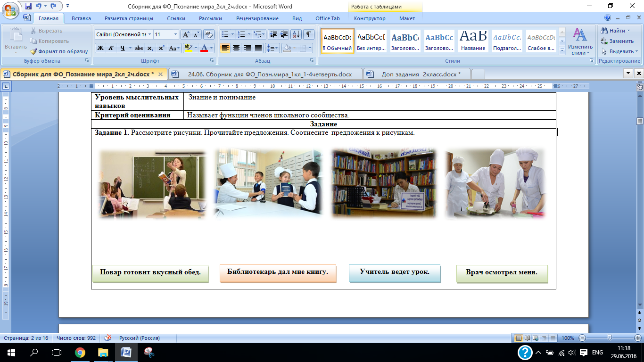Decrease font size with the shrink font icon
The width and height of the screenshot is (644, 362).
(x=196, y=34)
